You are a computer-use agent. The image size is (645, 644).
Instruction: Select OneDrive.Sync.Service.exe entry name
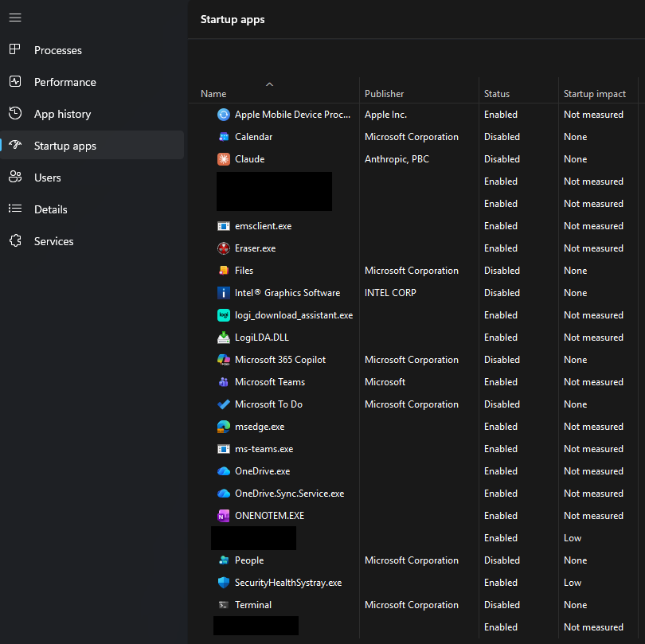(x=290, y=493)
